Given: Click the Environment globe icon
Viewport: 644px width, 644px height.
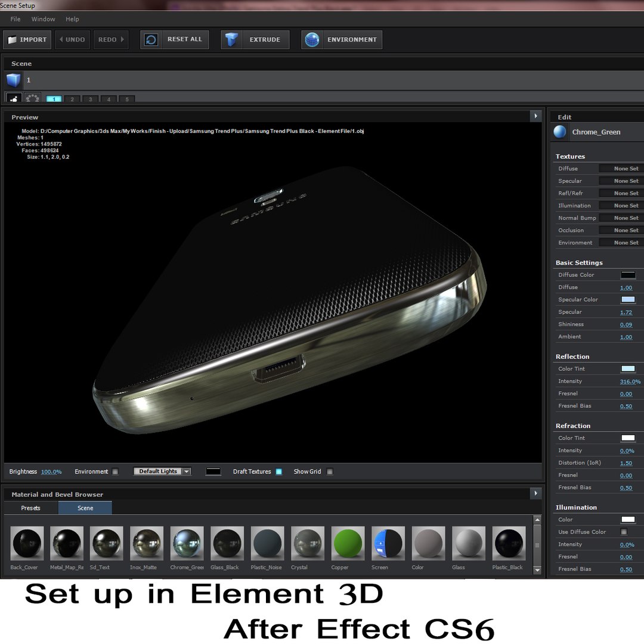Looking at the screenshot, I should (x=312, y=40).
